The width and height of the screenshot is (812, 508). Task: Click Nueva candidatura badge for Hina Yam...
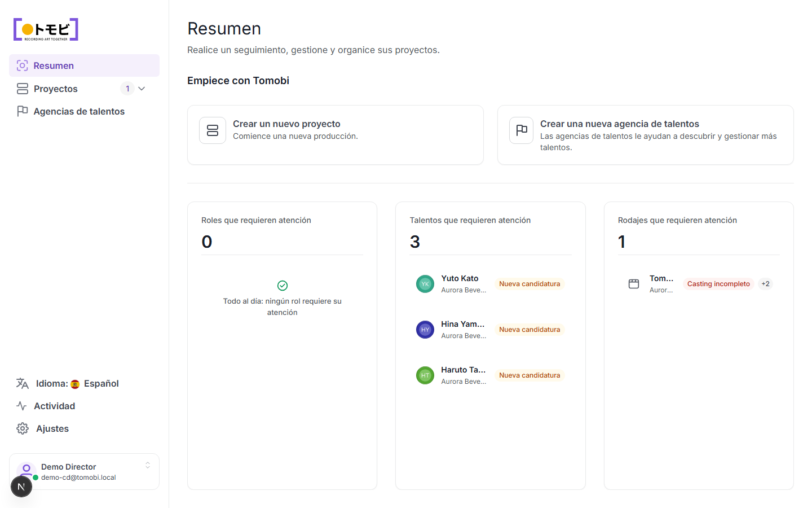[529, 330]
